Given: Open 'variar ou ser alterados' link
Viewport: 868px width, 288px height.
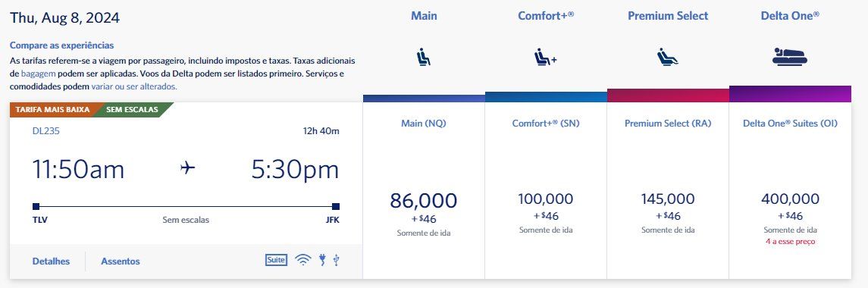Looking at the screenshot, I should click(133, 86).
